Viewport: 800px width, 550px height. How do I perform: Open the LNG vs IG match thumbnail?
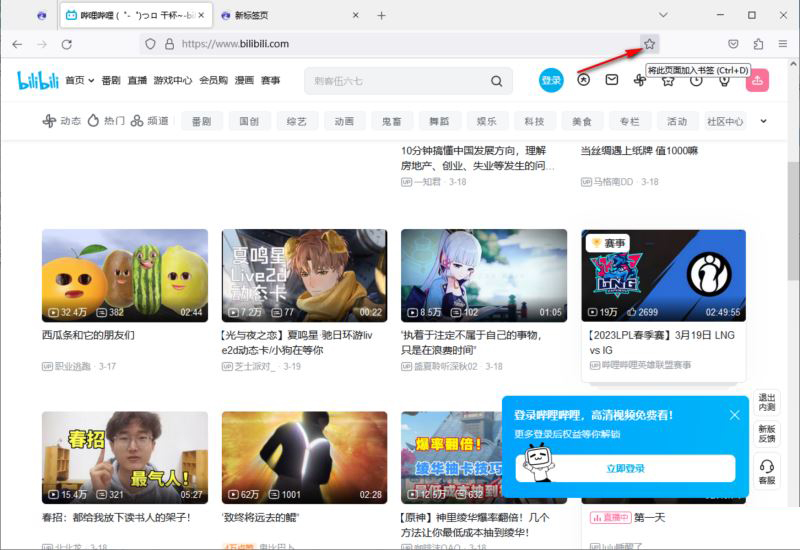point(664,276)
